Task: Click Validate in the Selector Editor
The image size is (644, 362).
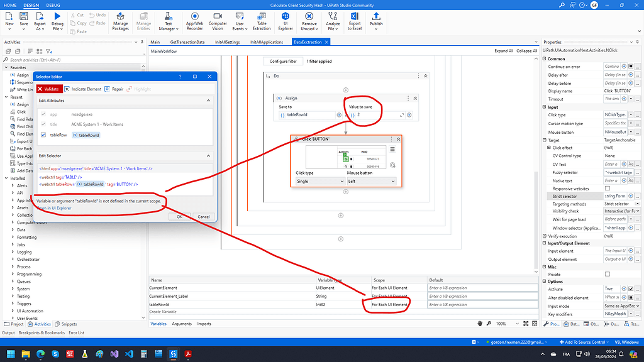Action: pos(50,89)
